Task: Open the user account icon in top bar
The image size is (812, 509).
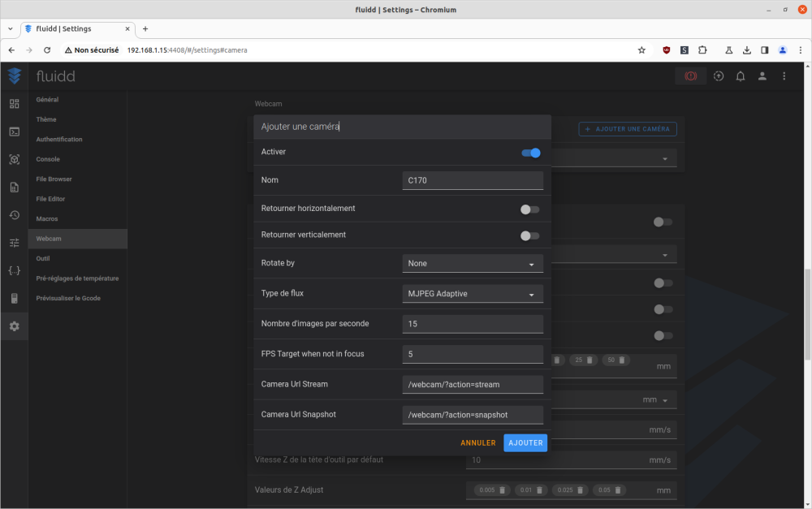Action: click(762, 76)
